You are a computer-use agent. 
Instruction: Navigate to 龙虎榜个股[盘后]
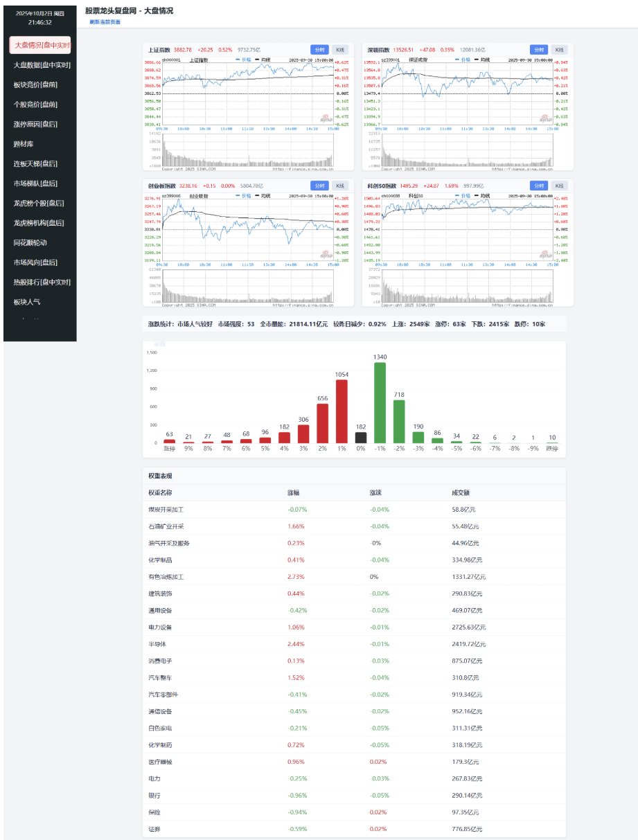click(39, 204)
